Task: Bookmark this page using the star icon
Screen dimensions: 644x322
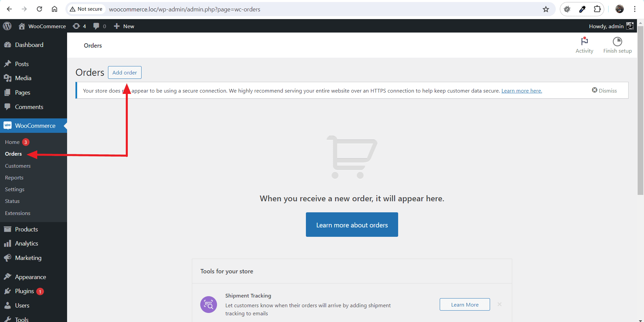Action: pyautogui.click(x=546, y=9)
